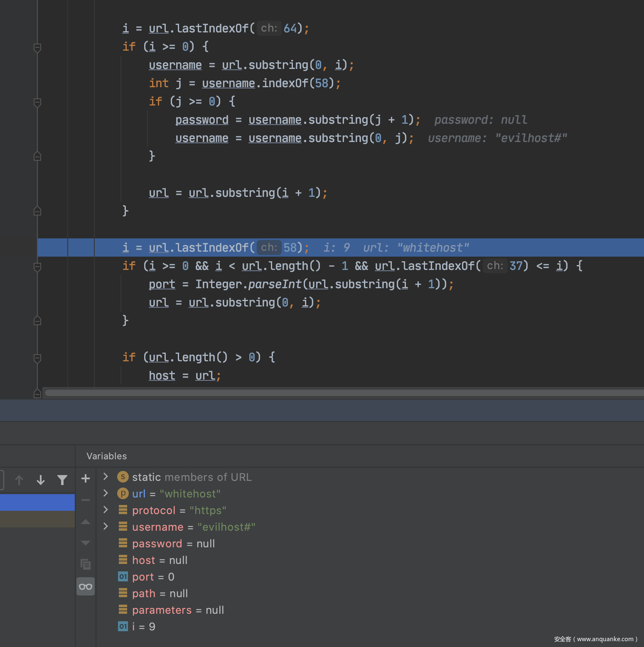This screenshot has width=644, height=647.
Task: Click the field icon beside protocol
Action: [123, 510]
